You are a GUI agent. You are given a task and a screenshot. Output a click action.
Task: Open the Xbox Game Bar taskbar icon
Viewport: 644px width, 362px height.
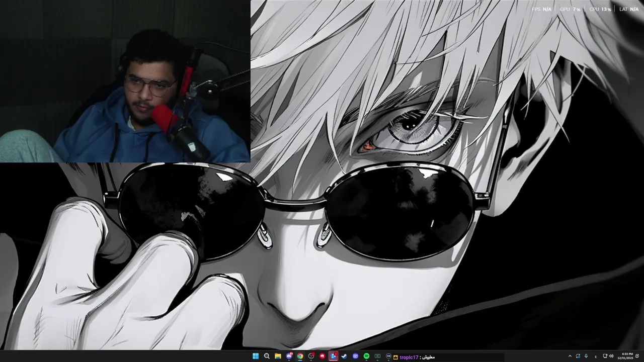click(377, 356)
